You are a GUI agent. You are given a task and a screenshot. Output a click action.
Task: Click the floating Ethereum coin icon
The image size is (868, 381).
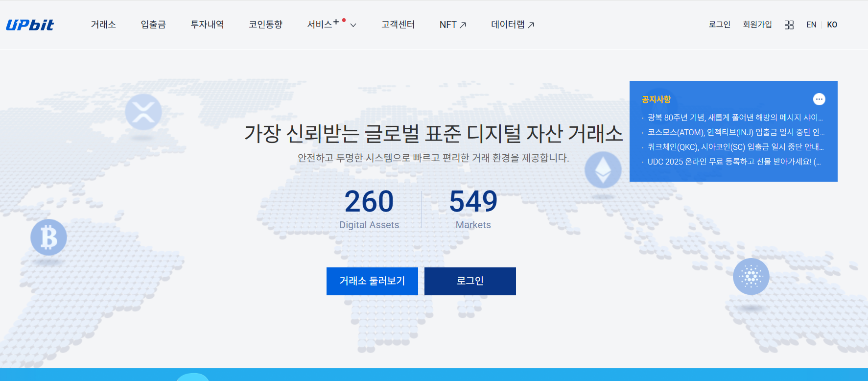[x=603, y=170]
